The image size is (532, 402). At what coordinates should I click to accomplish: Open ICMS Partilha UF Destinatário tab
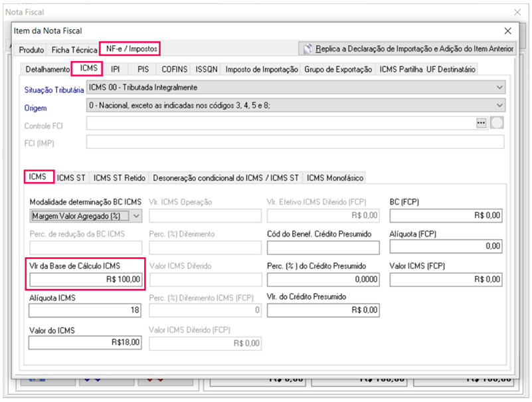[x=427, y=69]
